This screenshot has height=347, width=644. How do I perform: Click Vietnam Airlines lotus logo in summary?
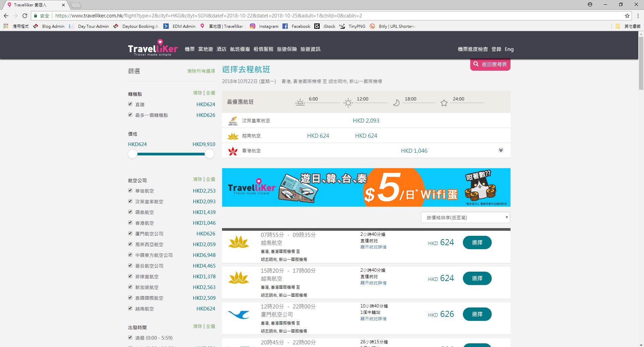click(233, 136)
